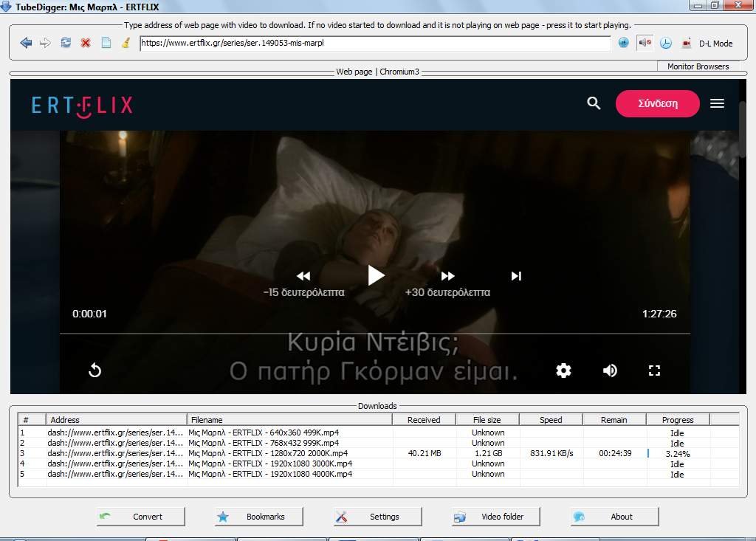Select the 1920x1080 4000K.mp4 download row
The image size is (756, 541).
[379, 474]
